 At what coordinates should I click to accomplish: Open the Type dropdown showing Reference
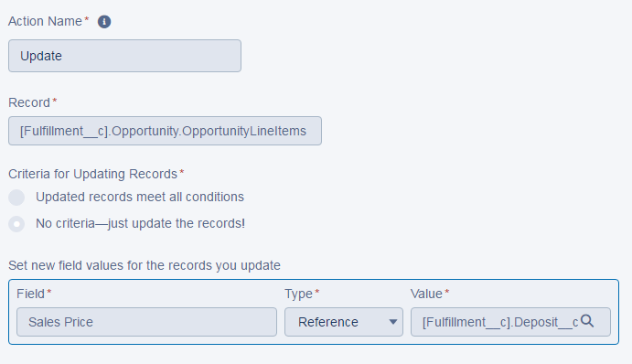point(344,322)
